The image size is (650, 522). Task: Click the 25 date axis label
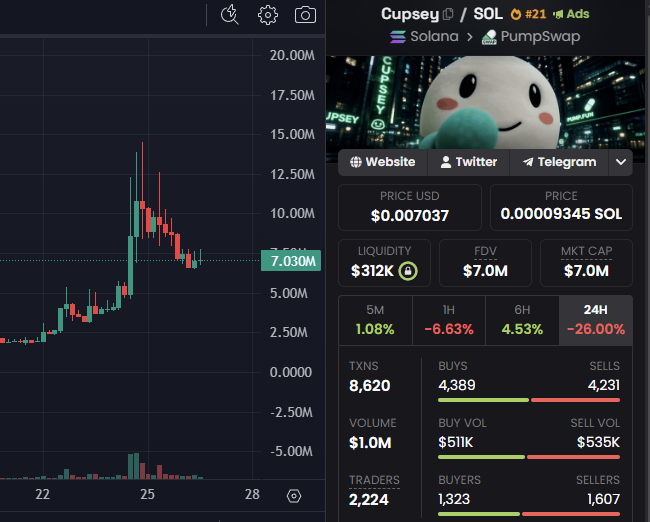(148, 494)
